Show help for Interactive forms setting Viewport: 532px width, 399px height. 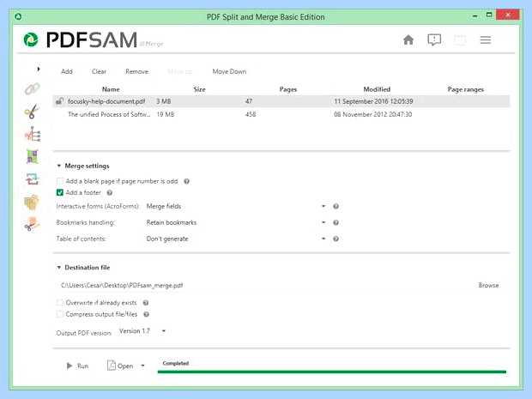pos(336,206)
